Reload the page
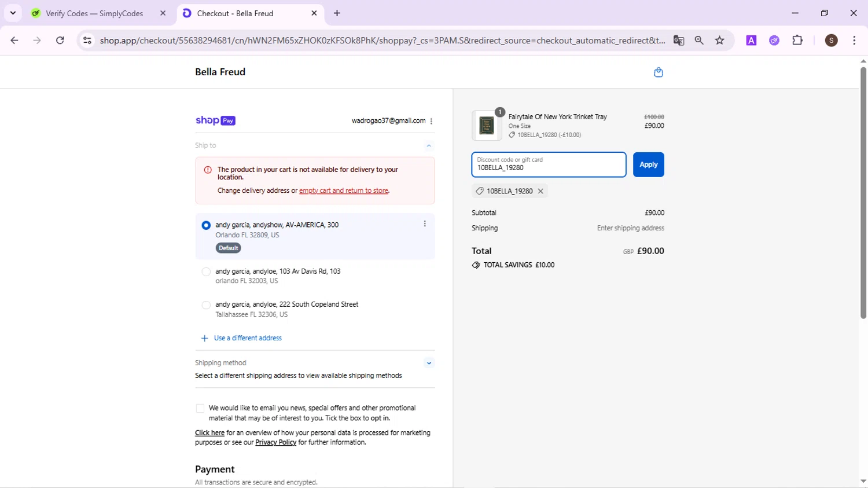The image size is (868, 488). [60, 41]
